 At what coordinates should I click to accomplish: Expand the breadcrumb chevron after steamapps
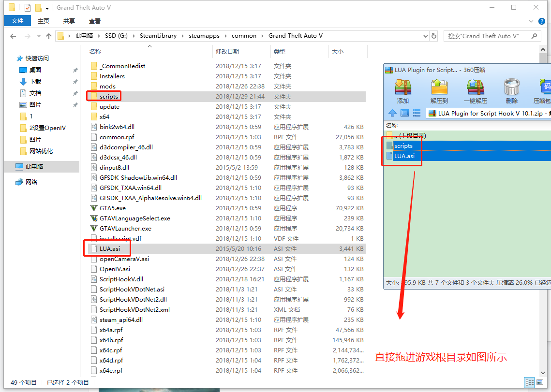pyautogui.click(x=225, y=36)
